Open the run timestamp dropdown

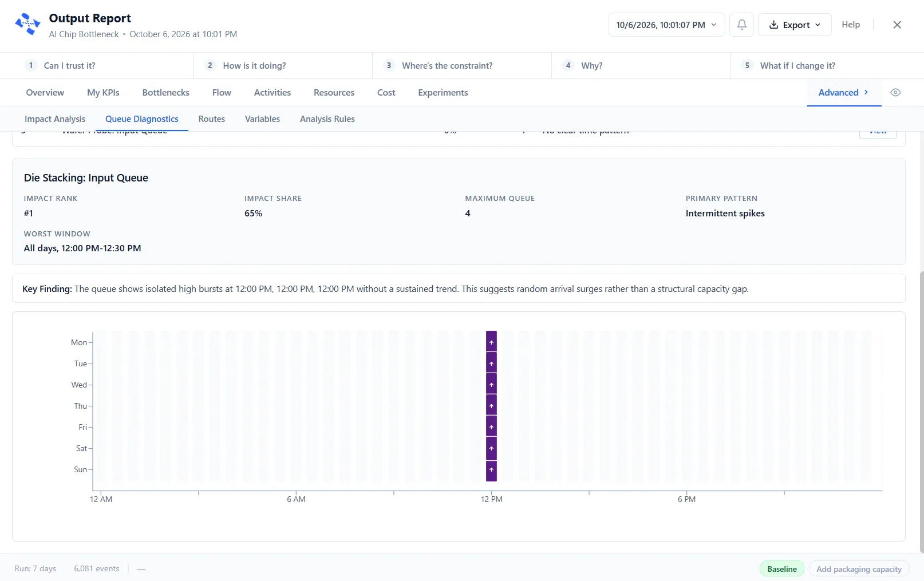coord(666,25)
